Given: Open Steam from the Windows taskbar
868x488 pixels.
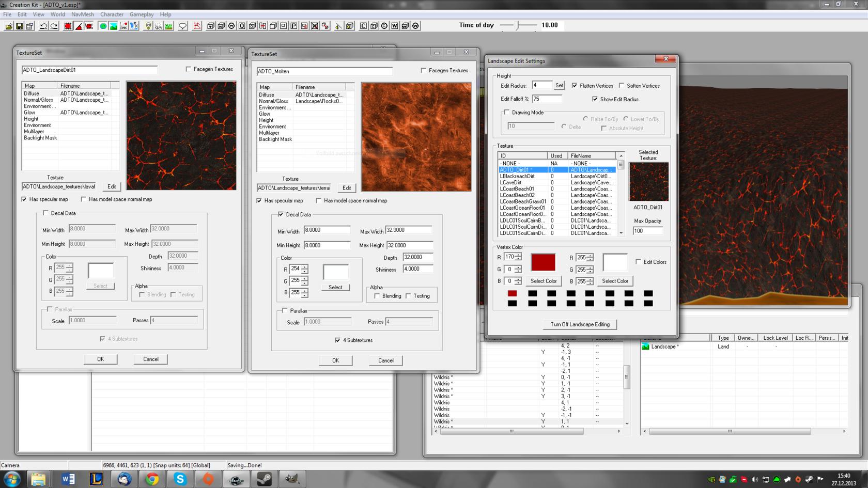Looking at the screenshot, I should point(264,479).
